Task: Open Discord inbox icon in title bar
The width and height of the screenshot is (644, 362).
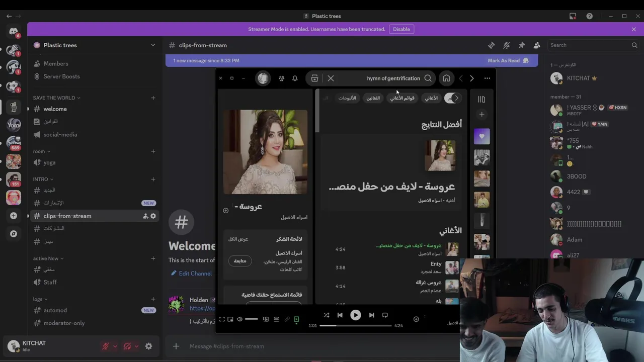Action: (573, 16)
